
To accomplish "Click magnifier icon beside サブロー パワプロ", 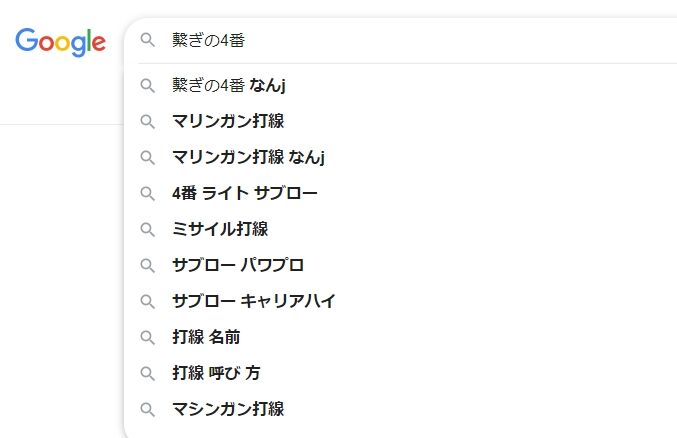I will tap(147, 265).
